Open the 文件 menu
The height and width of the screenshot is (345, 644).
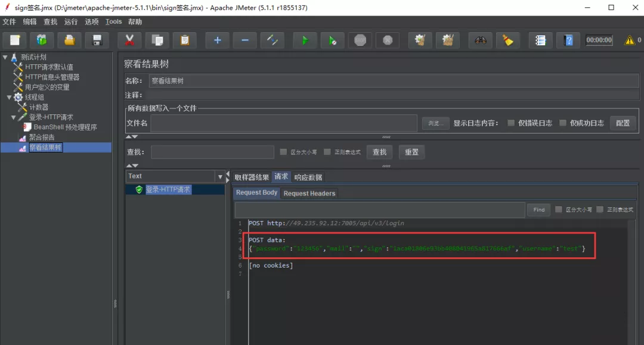[x=9, y=21]
